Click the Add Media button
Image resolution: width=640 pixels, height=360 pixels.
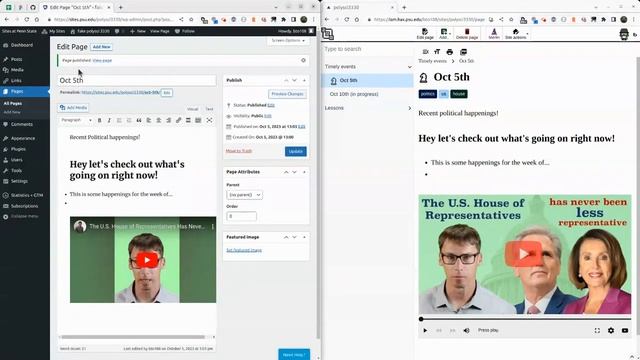pyautogui.click(x=73, y=108)
